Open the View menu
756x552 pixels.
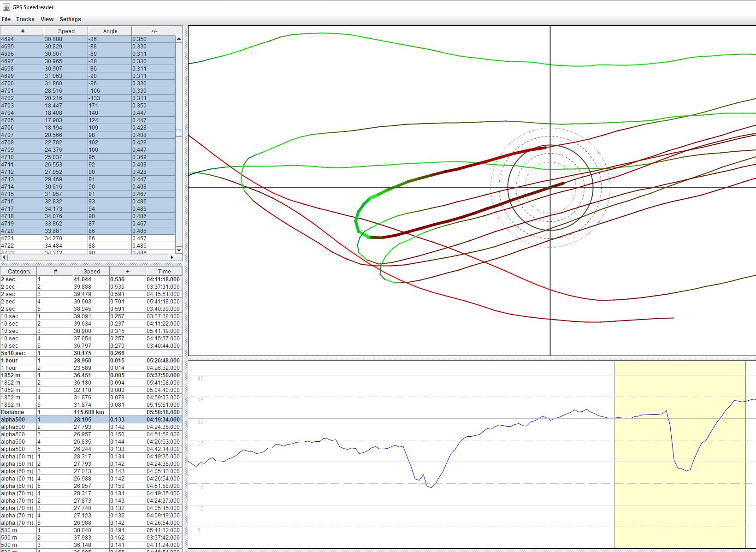click(x=47, y=19)
